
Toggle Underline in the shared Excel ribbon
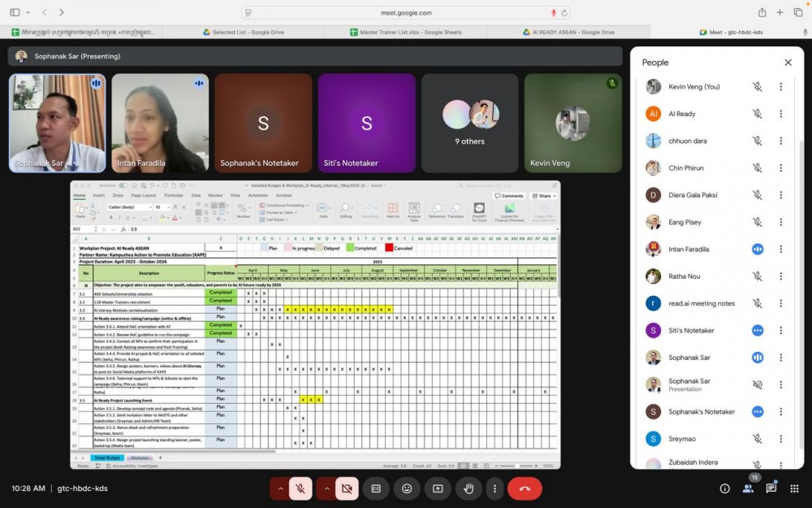[128, 218]
